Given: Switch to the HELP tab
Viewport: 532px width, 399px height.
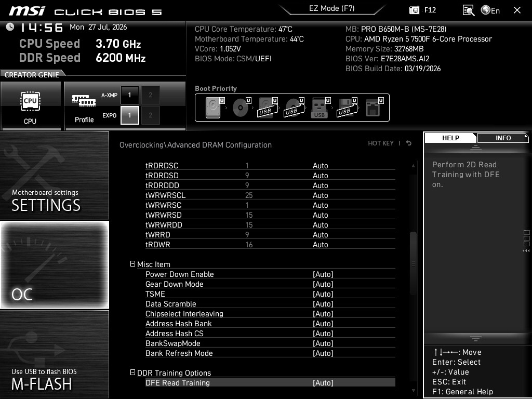Looking at the screenshot, I should point(450,138).
